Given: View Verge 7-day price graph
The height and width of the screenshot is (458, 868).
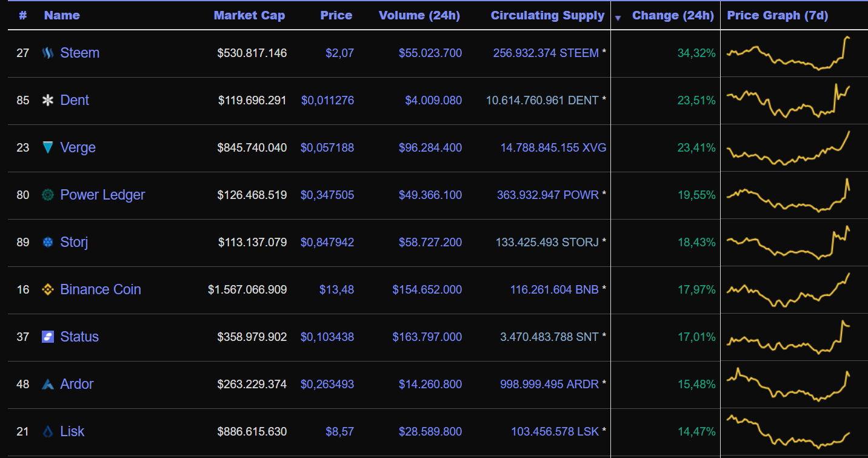Looking at the screenshot, I should click(789, 147).
